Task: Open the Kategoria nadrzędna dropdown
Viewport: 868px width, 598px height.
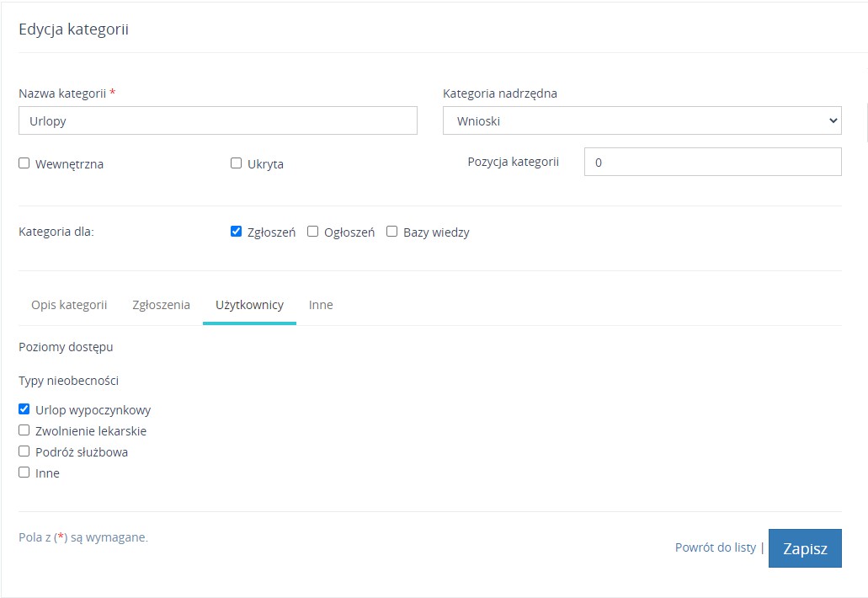Action: [642, 120]
